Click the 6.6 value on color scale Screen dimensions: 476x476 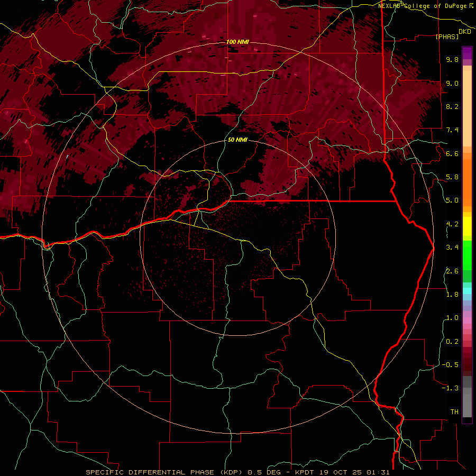point(452,153)
